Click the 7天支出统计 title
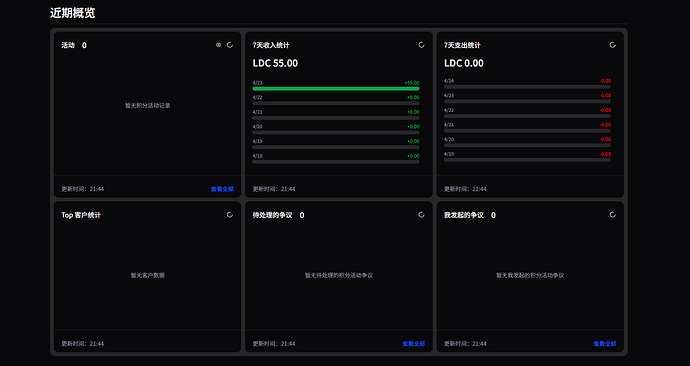The width and height of the screenshot is (690, 366). [x=462, y=45]
